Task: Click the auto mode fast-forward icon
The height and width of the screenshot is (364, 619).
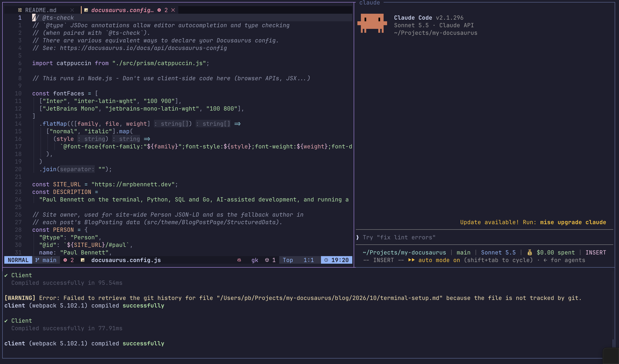Action: click(x=411, y=260)
